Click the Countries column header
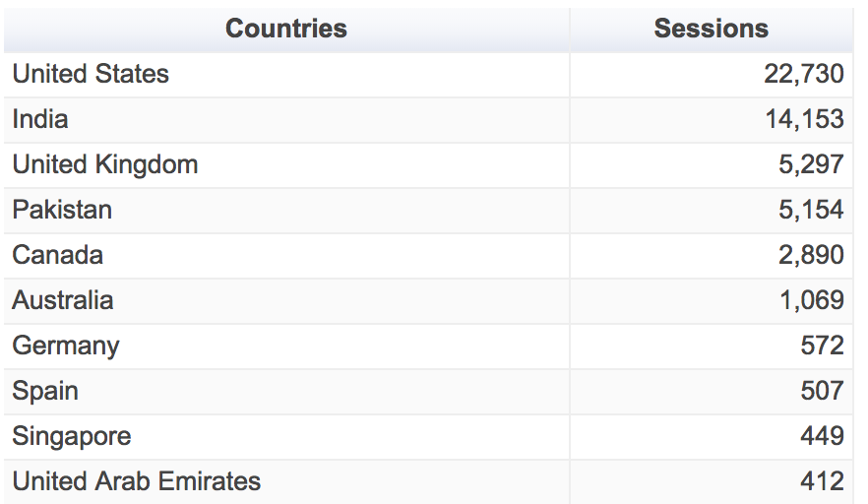Viewport: 868px width, 504px height. tap(285, 29)
